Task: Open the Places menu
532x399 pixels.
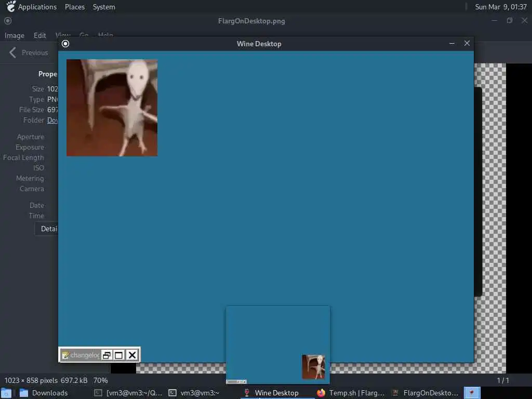Action: click(x=75, y=7)
